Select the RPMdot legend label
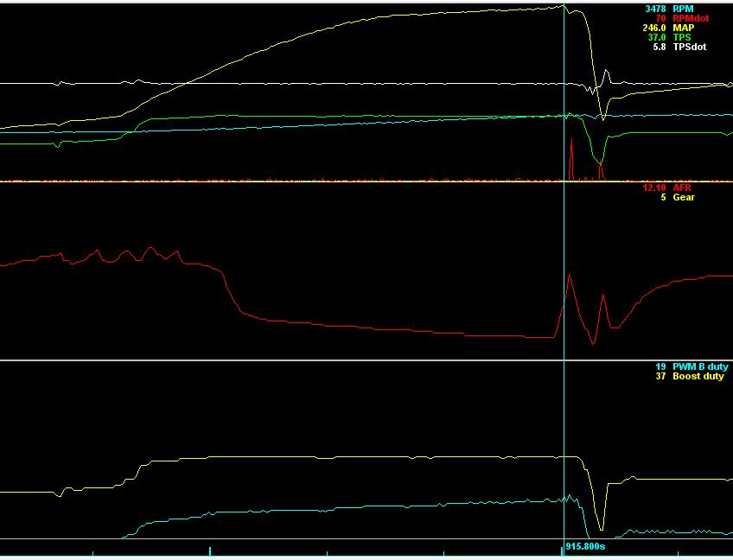733x560 pixels. click(691, 18)
